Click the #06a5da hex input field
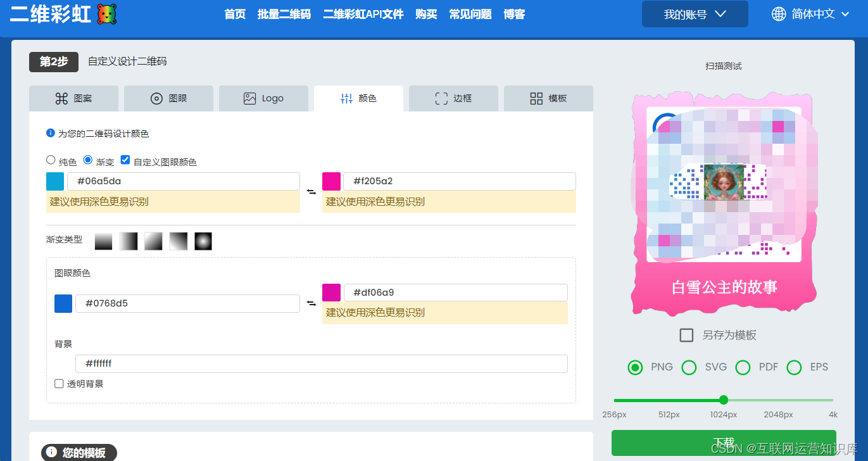Screen dimensions: 868x461 point(184,181)
